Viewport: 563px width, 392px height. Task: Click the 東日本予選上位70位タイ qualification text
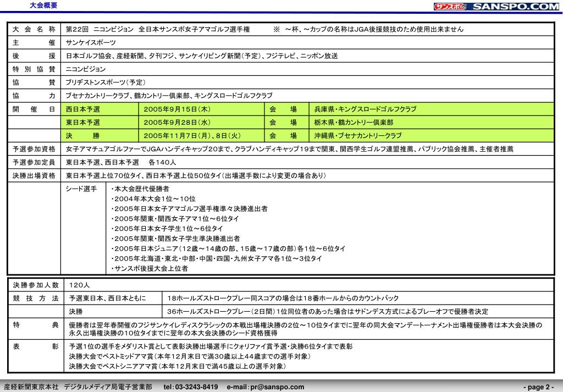196,175
